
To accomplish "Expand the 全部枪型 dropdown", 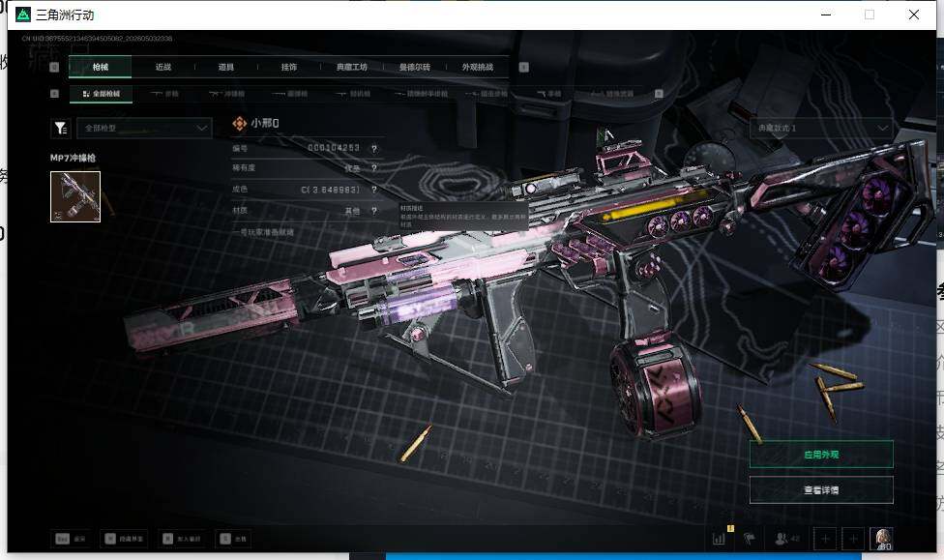I will point(144,129).
